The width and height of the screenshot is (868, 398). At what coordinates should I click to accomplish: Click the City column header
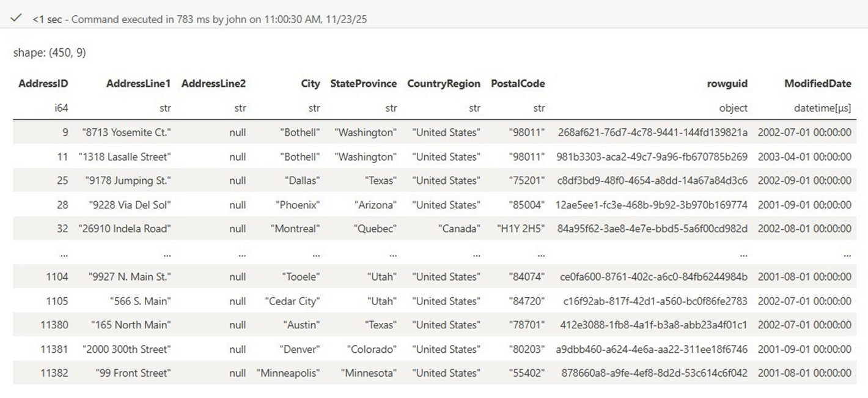click(310, 83)
